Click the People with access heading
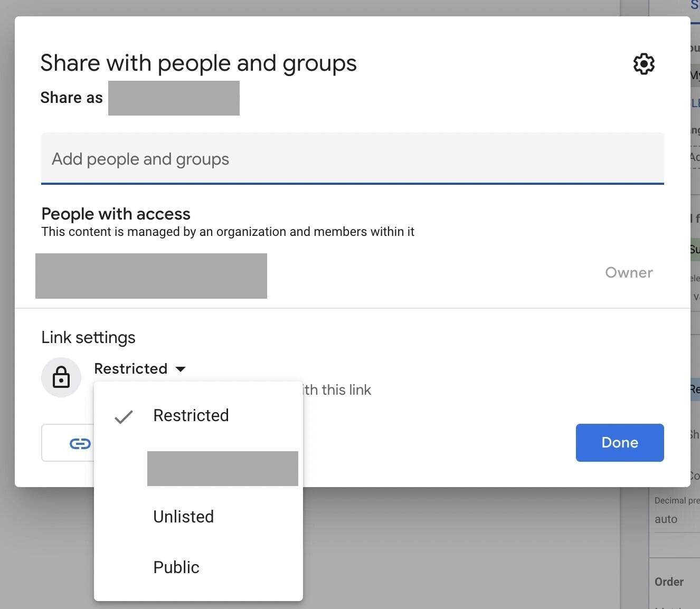700x609 pixels. (x=116, y=214)
